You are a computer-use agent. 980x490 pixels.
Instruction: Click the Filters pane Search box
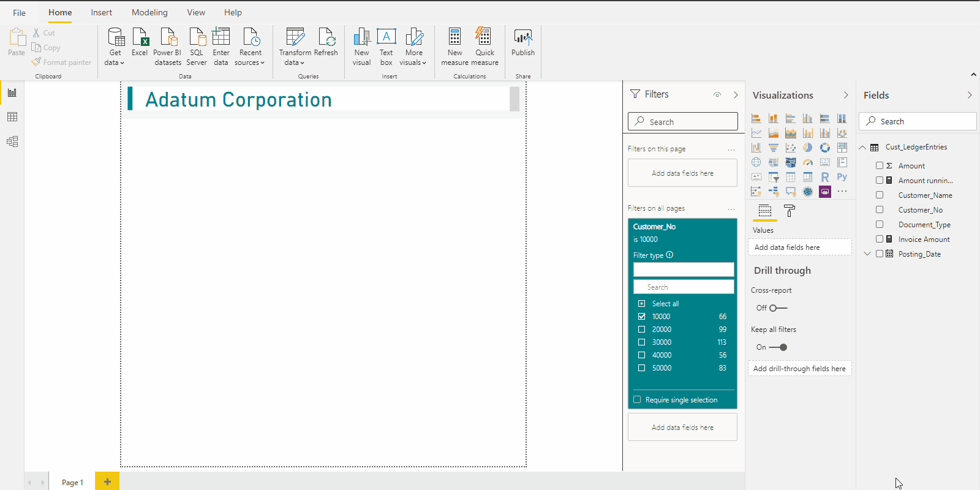(x=683, y=121)
